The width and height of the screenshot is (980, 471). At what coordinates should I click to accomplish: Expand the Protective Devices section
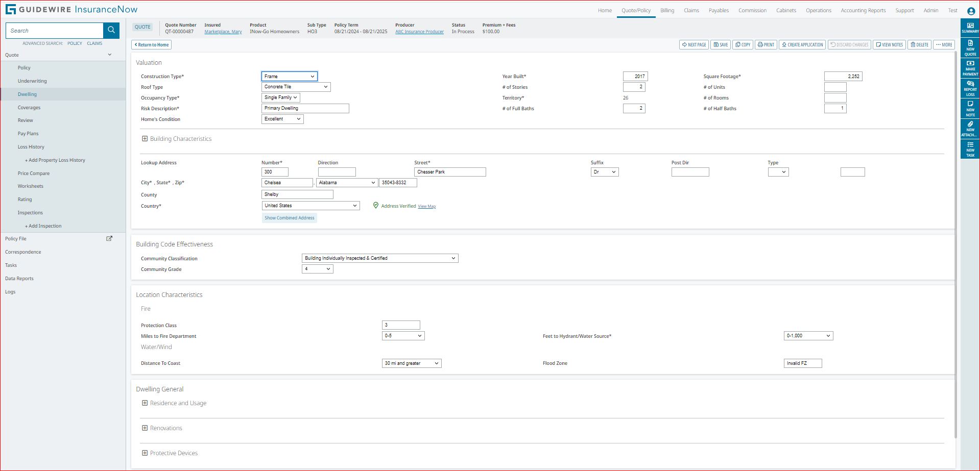[x=145, y=453]
